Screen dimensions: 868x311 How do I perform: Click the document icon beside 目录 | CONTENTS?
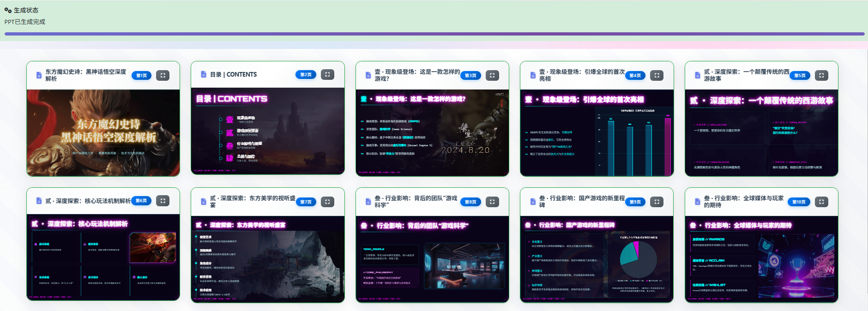204,74
